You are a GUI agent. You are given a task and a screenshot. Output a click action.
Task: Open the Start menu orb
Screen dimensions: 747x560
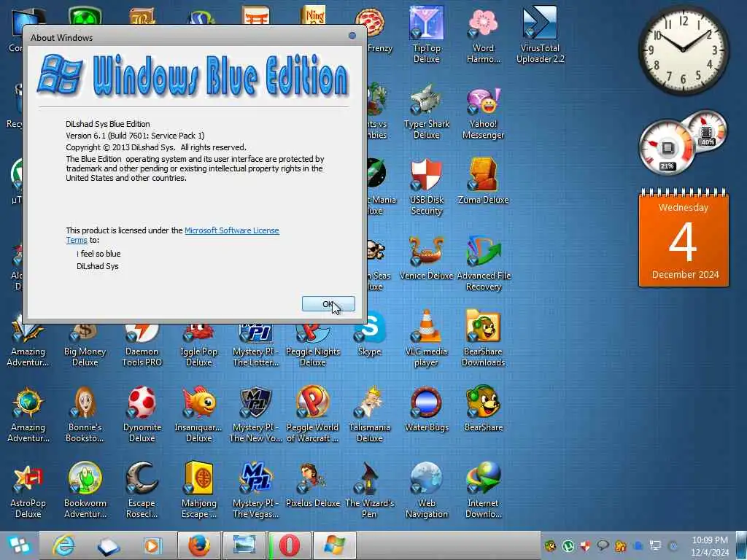coord(18,545)
